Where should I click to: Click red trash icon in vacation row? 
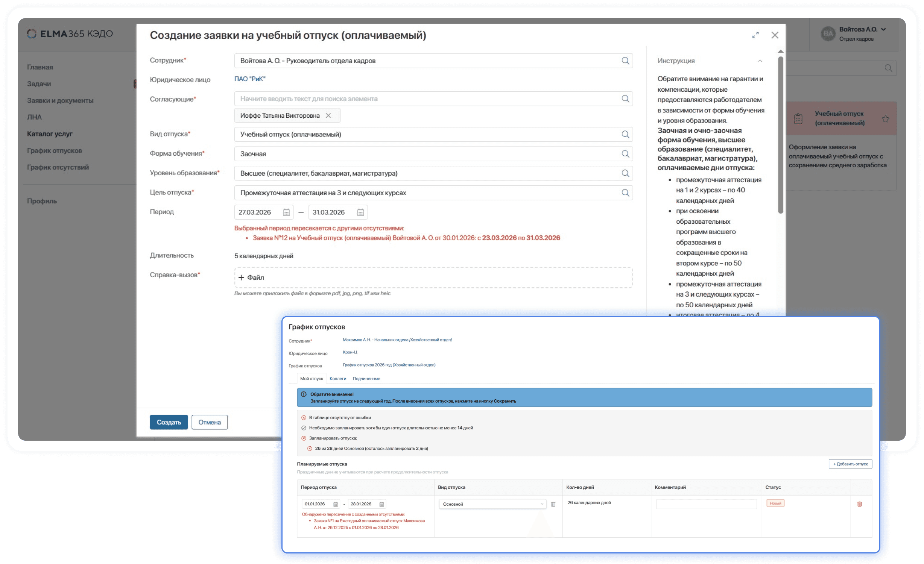pyautogui.click(x=859, y=504)
